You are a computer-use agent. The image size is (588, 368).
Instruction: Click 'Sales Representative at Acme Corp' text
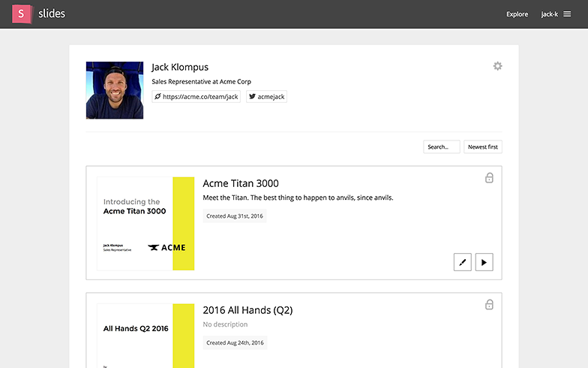(201, 81)
